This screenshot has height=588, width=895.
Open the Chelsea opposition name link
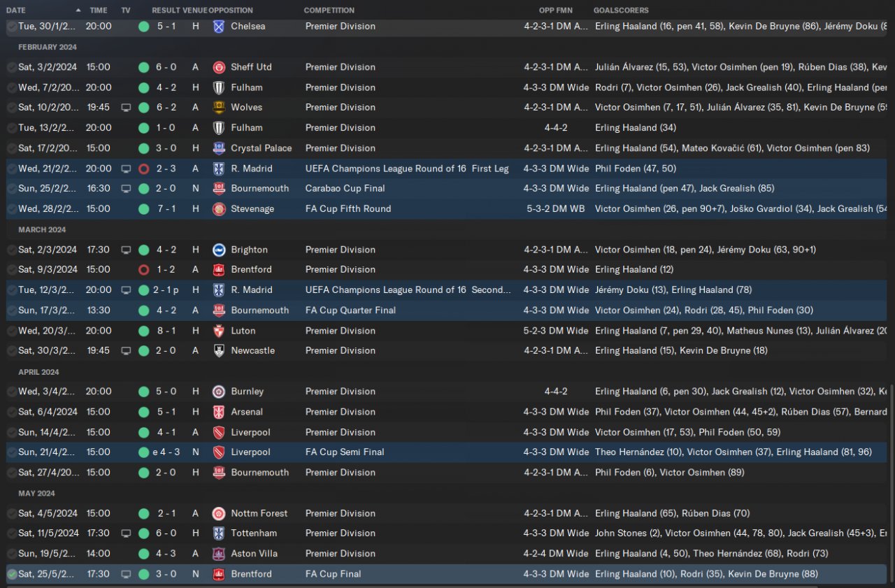coord(248,27)
